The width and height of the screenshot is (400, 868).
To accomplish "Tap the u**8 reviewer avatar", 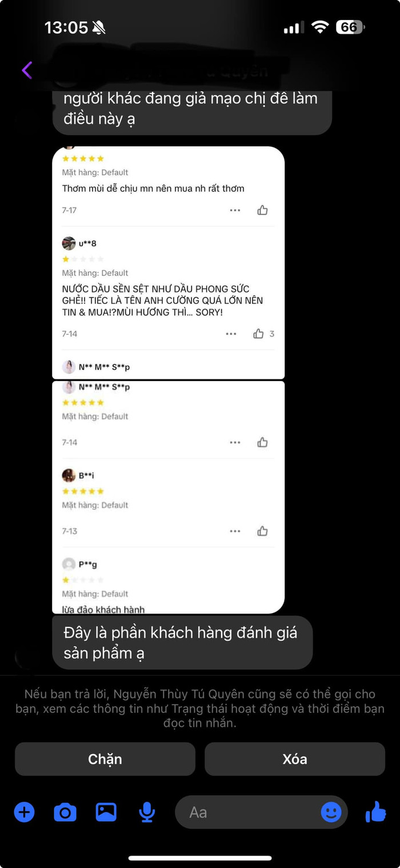I will click(69, 243).
